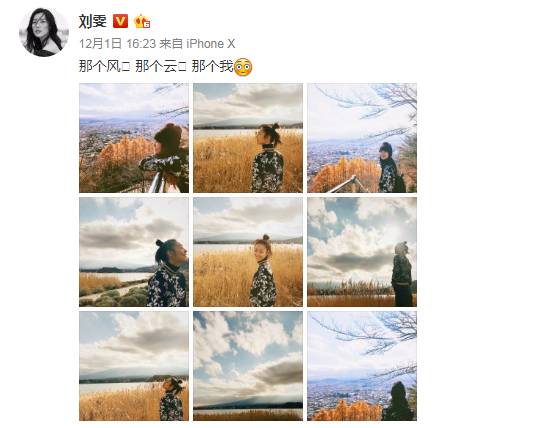Open top-right photo with branches and city view
This screenshot has width=551, height=428.
point(362,138)
